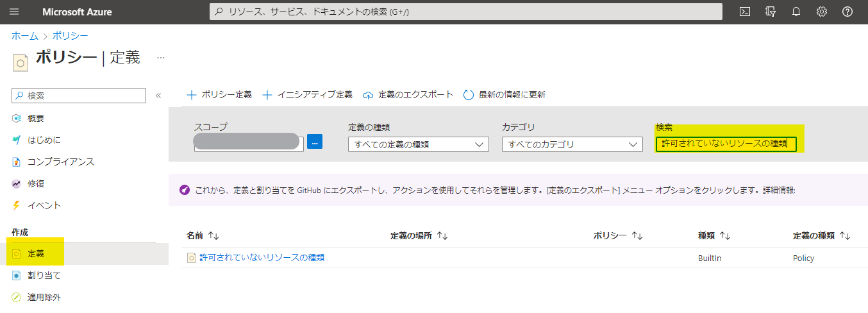Open the 定義の種類 dropdown
The height and width of the screenshot is (313, 868).
click(419, 144)
